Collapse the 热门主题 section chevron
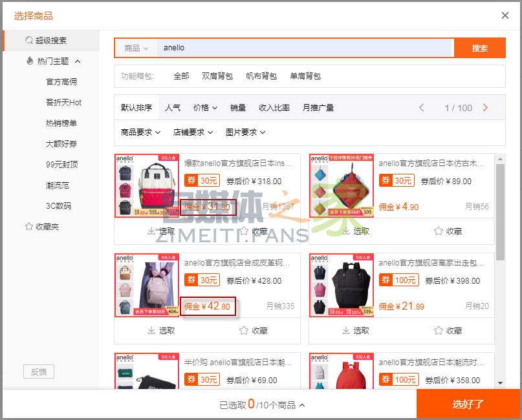The image size is (522, 420). coord(78,61)
